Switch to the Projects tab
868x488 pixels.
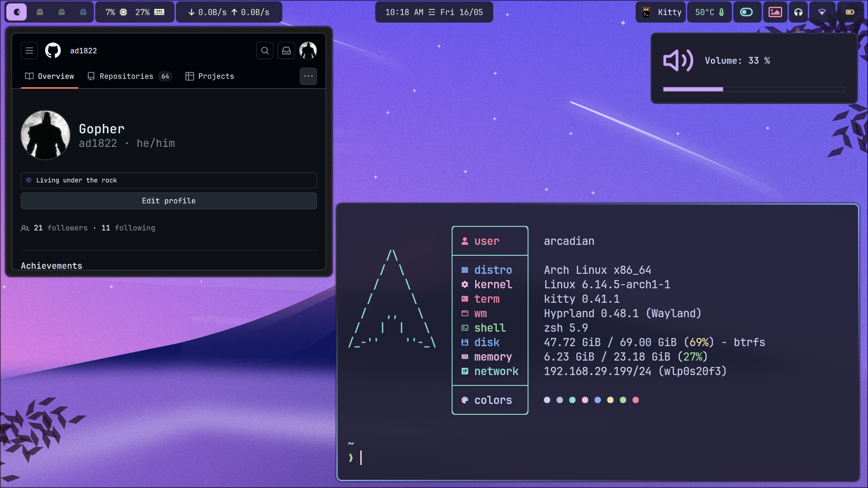[210, 76]
